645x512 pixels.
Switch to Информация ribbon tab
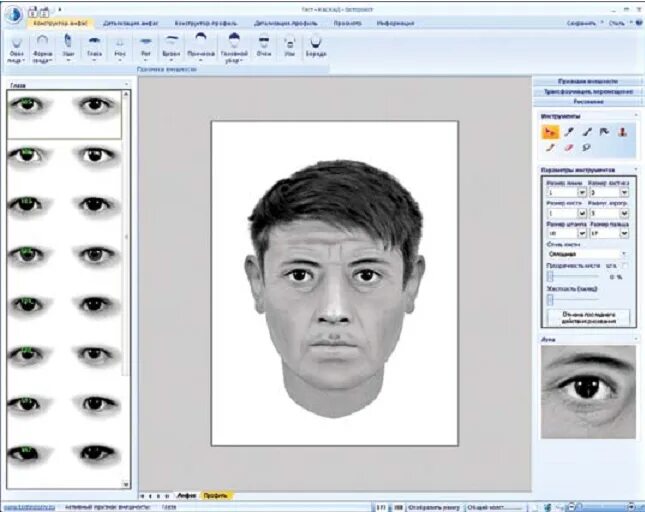pos(395,23)
